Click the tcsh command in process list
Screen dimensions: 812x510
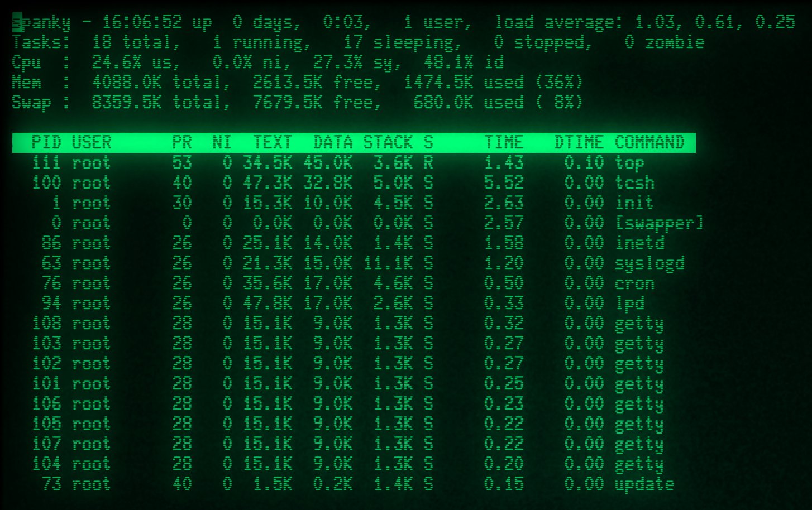(x=634, y=183)
